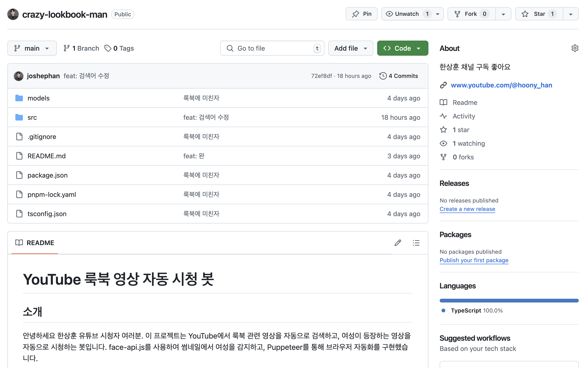Click the README edit pencil icon

click(x=398, y=243)
